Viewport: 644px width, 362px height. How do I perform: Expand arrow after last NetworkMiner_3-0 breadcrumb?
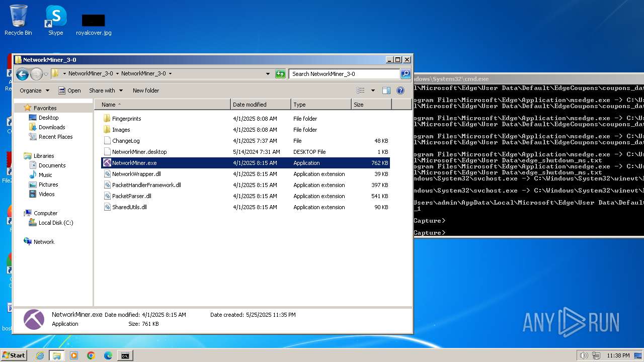(170, 73)
